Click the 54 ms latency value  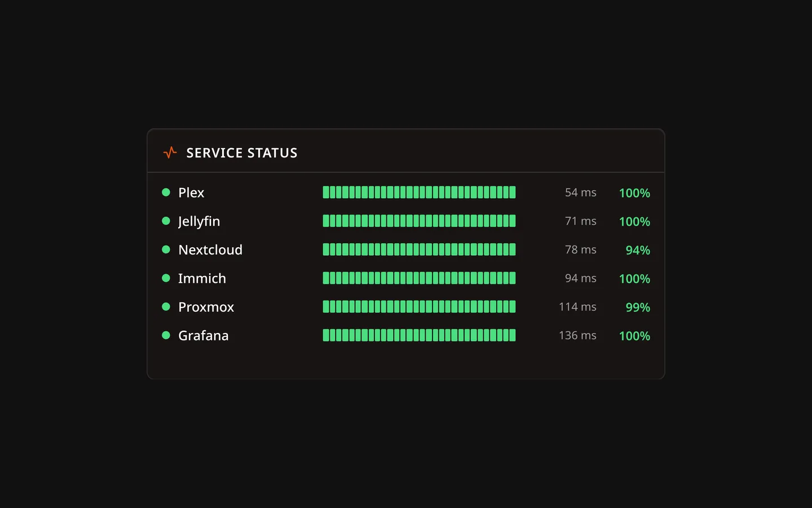coord(581,192)
